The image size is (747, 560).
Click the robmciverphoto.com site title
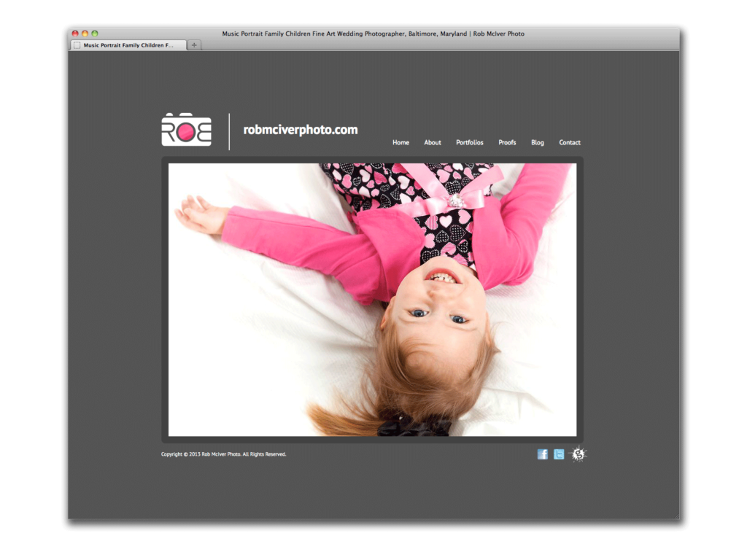[x=301, y=131]
